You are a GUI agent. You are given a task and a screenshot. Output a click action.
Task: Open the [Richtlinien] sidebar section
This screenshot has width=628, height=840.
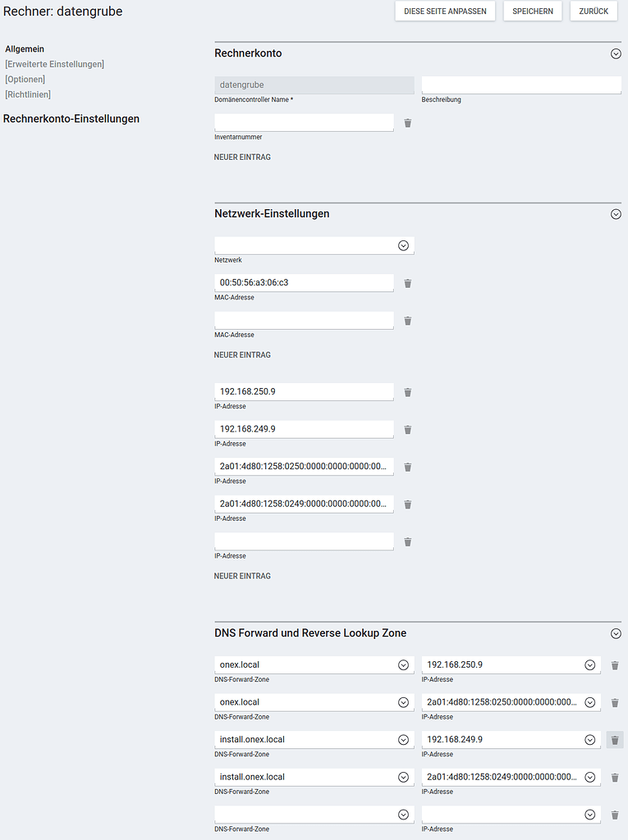pyautogui.click(x=30, y=94)
